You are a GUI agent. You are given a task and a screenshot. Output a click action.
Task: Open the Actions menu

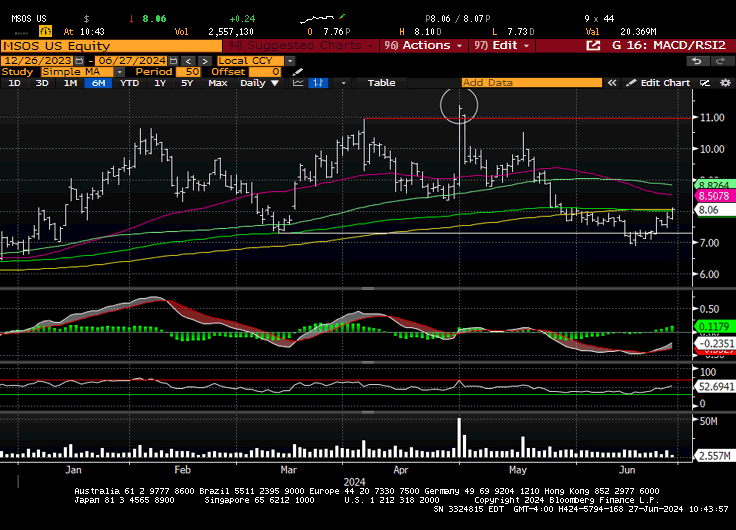pos(424,46)
